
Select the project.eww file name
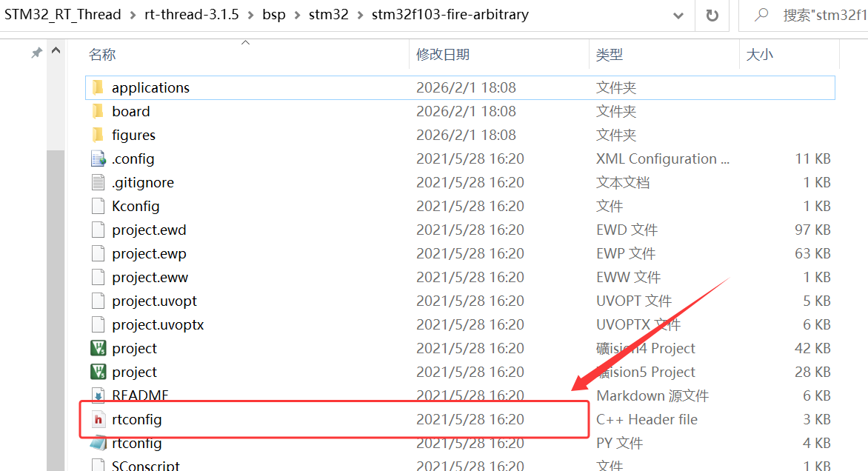[x=150, y=277]
